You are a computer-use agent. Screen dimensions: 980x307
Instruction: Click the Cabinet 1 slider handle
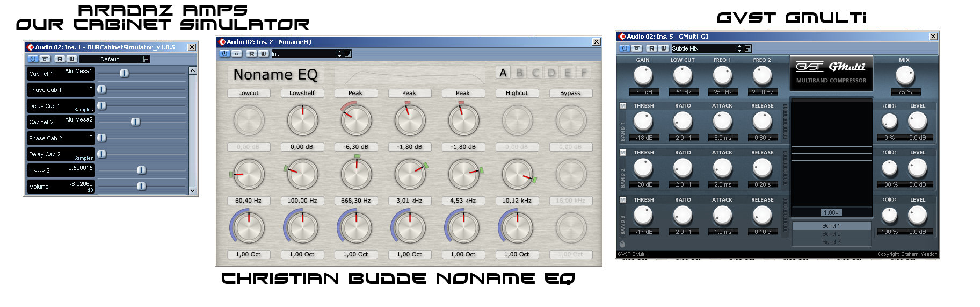(124, 73)
